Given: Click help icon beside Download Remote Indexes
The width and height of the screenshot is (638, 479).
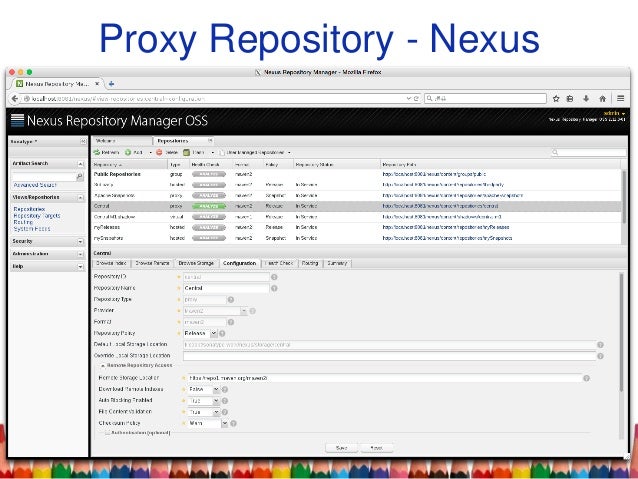Looking at the screenshot, I should tap(225, 389).
